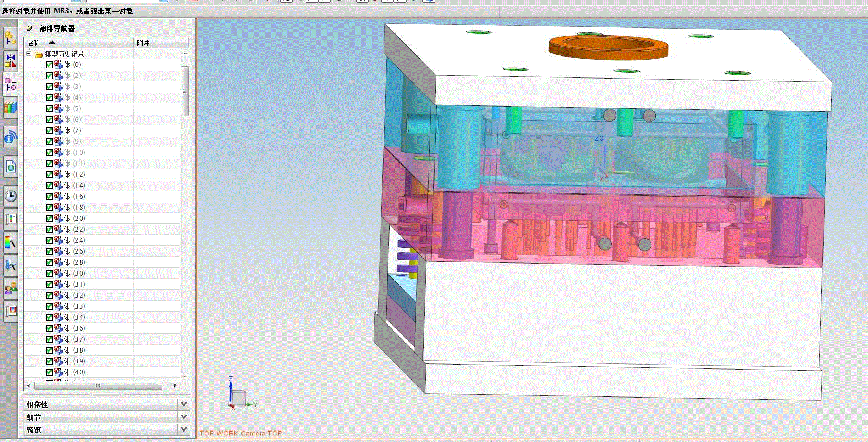Open the rainbow gradient palette sidebar tab
The image size is (868, 442).
tap(10, 242)
